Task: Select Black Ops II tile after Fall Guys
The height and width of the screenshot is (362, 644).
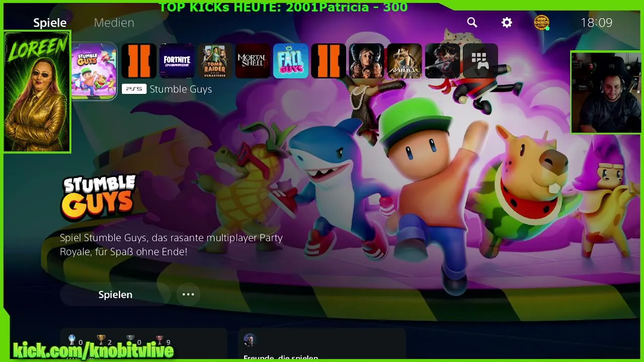Action: (329, 61)
